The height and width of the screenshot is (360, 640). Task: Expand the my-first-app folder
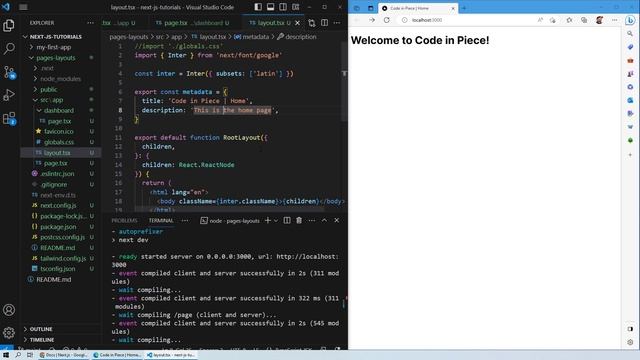click(x=61, y=47)
